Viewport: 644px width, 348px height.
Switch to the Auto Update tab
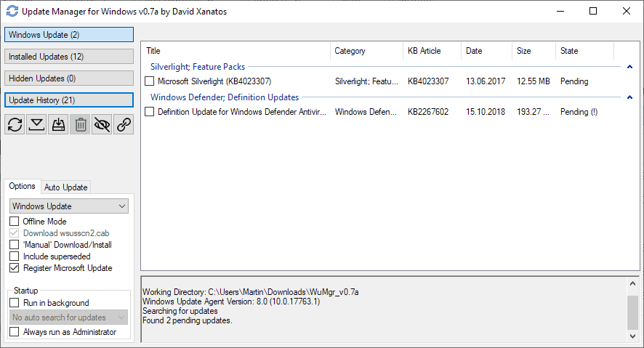(x=65, y=187)
